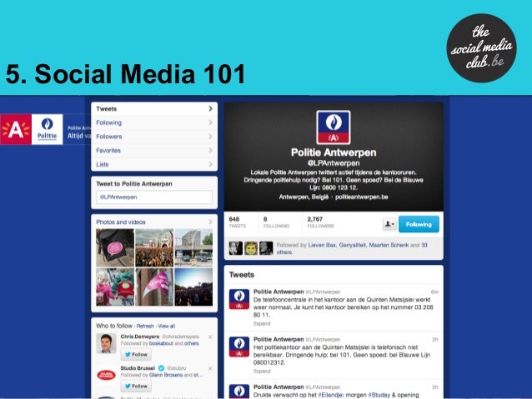Open the Favorites list item
Screen dimensions: 532x399
154,151
